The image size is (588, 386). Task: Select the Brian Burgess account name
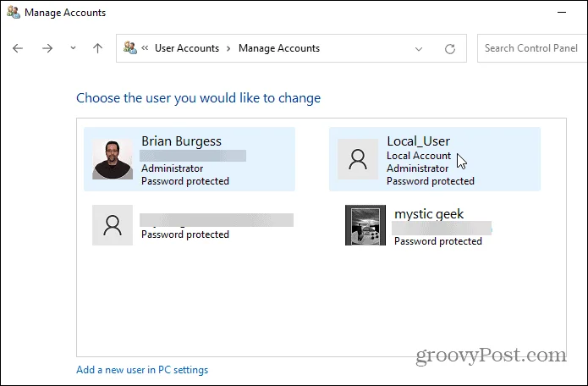click(181, 141)
